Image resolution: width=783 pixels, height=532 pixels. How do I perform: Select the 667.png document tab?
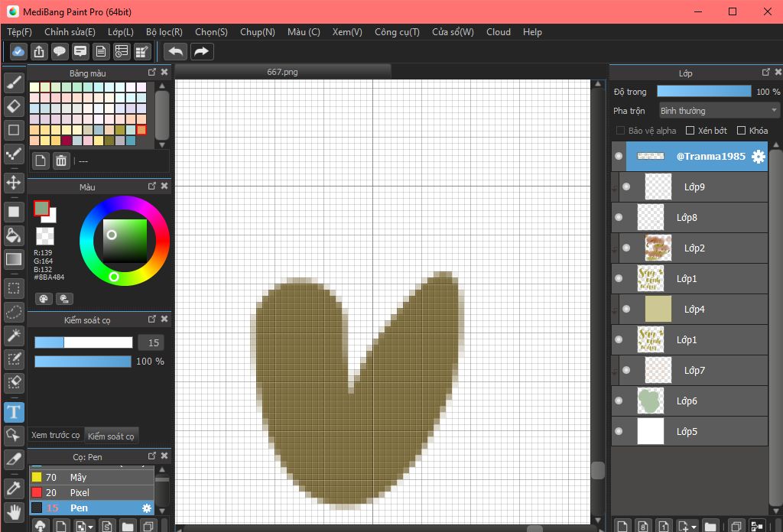283,72
